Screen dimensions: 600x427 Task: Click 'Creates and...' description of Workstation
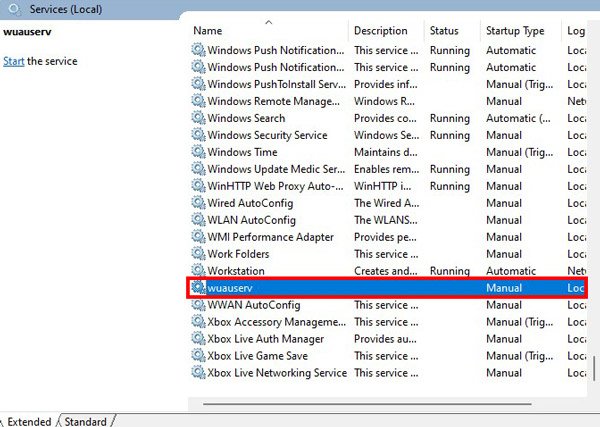point(386,271)
